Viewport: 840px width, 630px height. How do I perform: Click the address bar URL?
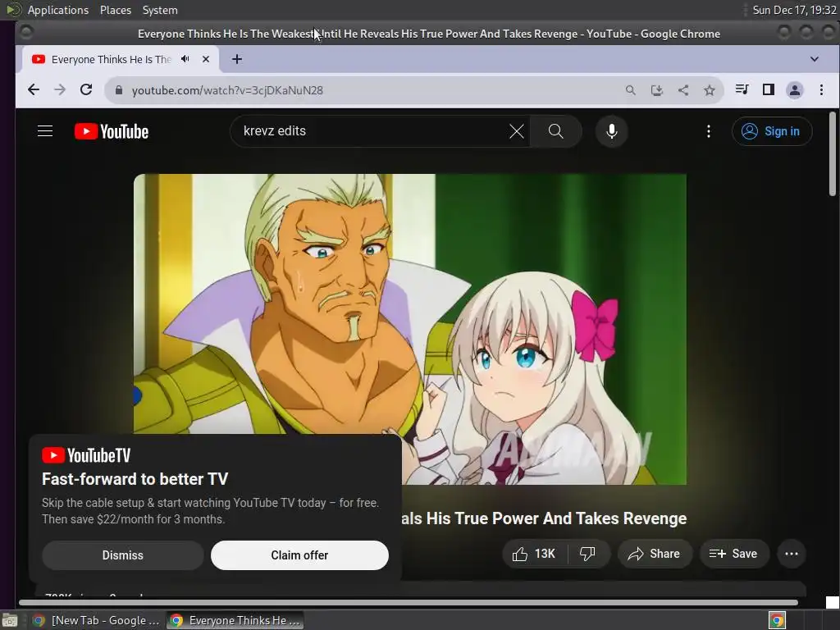[227, 90]
